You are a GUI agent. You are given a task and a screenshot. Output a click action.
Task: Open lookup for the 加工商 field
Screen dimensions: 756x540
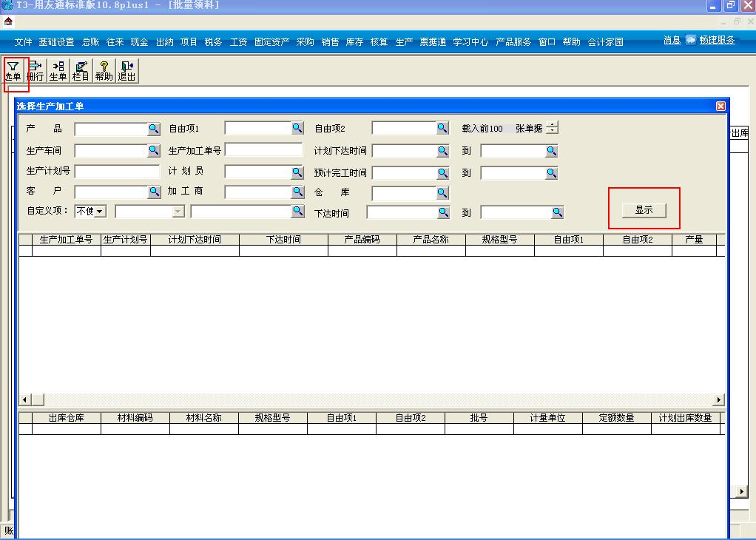click(297, 192)
